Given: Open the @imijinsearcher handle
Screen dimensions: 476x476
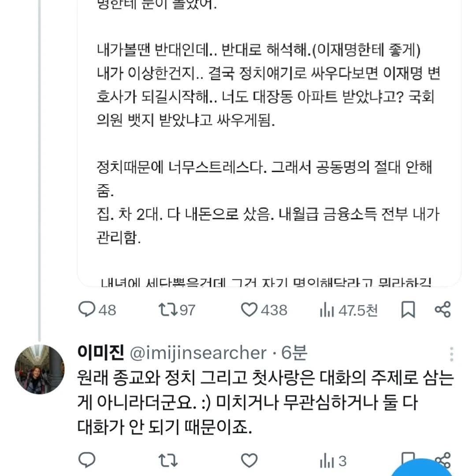Looking at the screenshot, I should tap(198, 353).
